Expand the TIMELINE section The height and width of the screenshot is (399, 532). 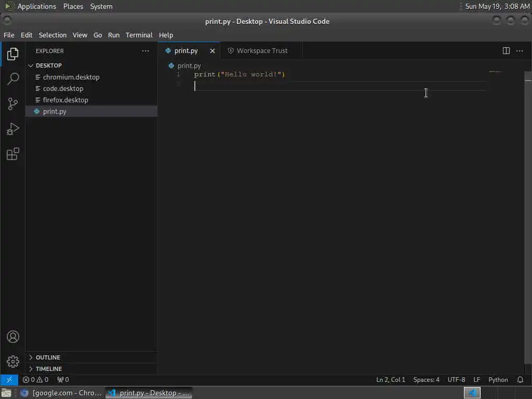[91, 369]
